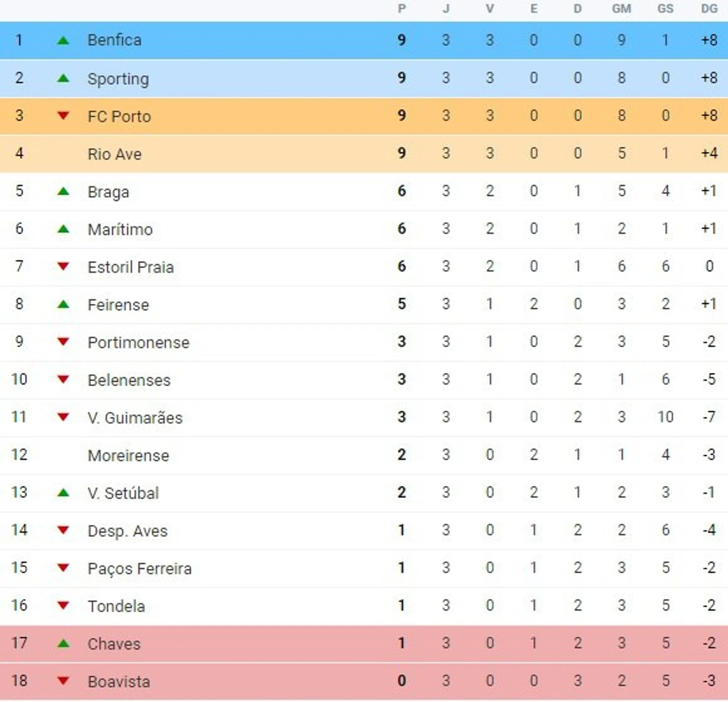This screenshot has height=702, width=728.
Task: Open the Sporting team link
Action: [118, 79]
